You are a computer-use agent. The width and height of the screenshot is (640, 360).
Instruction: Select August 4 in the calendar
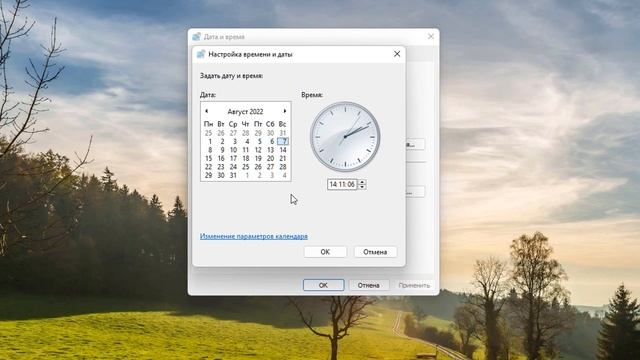247,141
